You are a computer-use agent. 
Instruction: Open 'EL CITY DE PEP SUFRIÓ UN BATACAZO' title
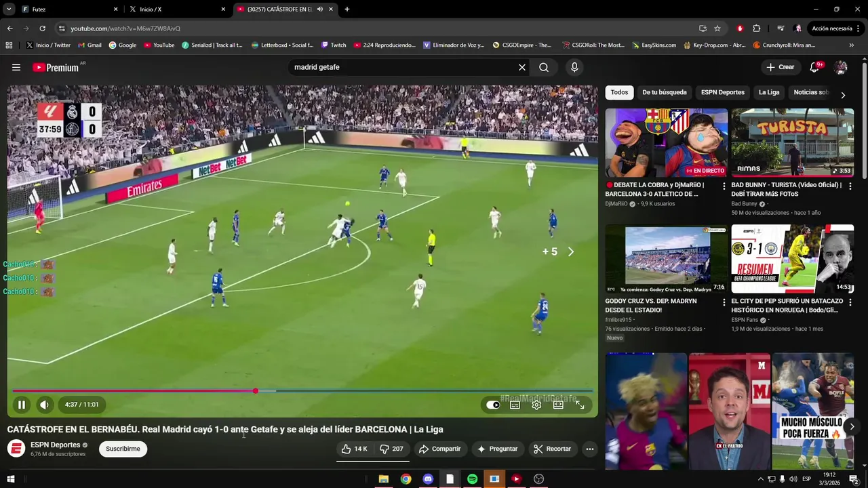coord(787,306)
